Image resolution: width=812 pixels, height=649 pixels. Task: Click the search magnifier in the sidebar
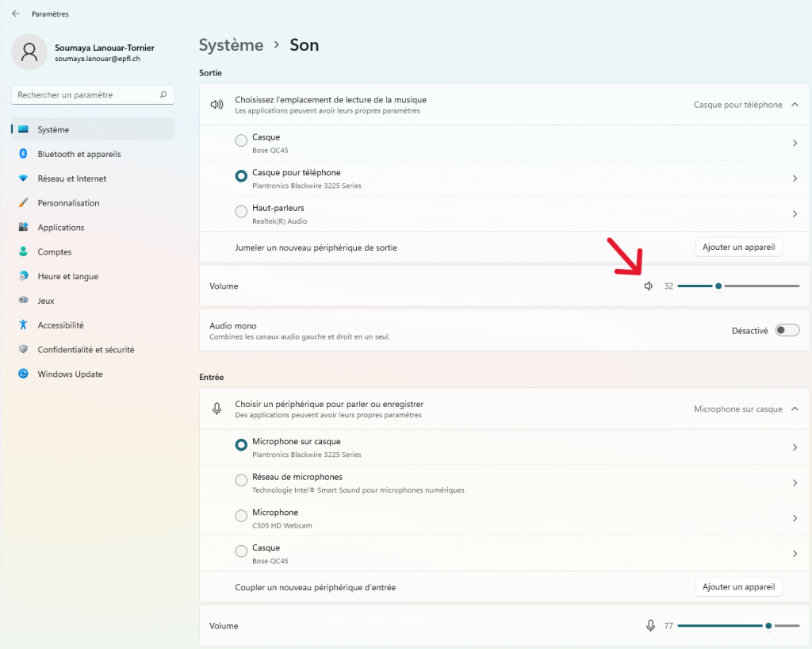(x=165, y=94)
